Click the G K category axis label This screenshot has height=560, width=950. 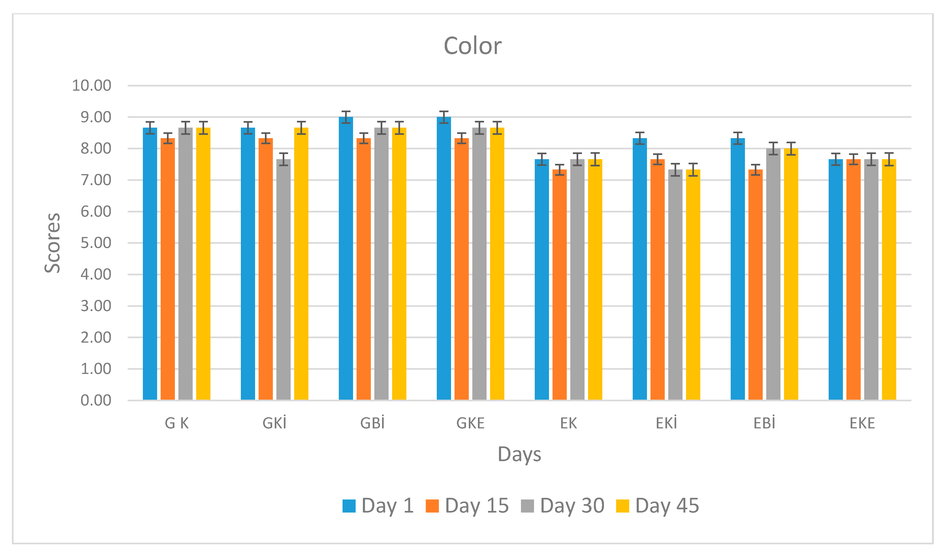point(177,424)
